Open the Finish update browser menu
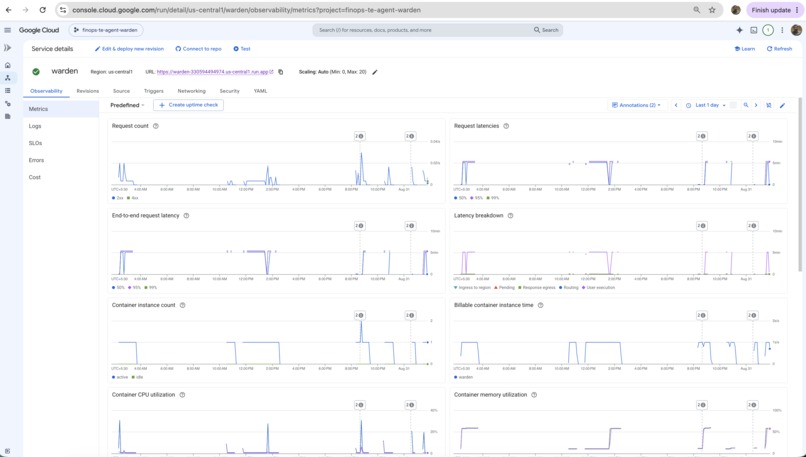Viewport: 806px width, 457px height. 775,10
